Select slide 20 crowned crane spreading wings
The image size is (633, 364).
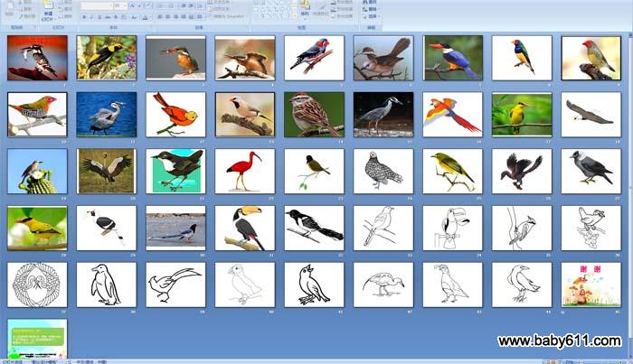pyautogui.click(x=107, y=172)
